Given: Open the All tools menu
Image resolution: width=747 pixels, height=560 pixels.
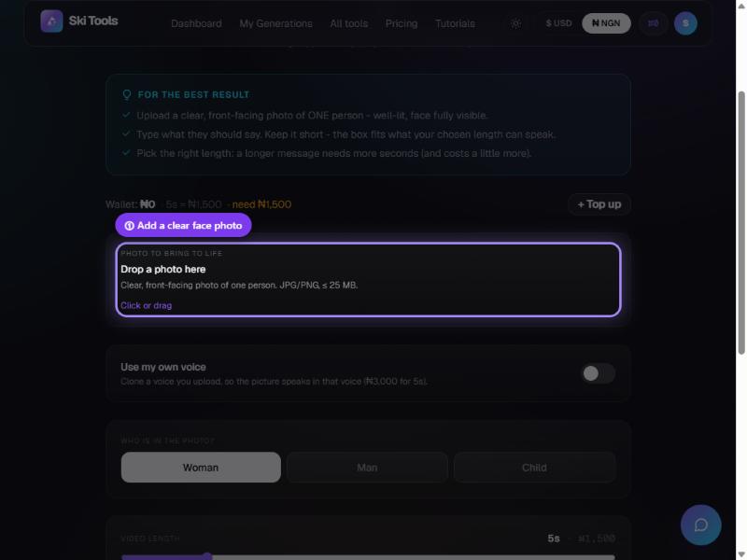Looking at the screenshot, I should pos(348,24).
